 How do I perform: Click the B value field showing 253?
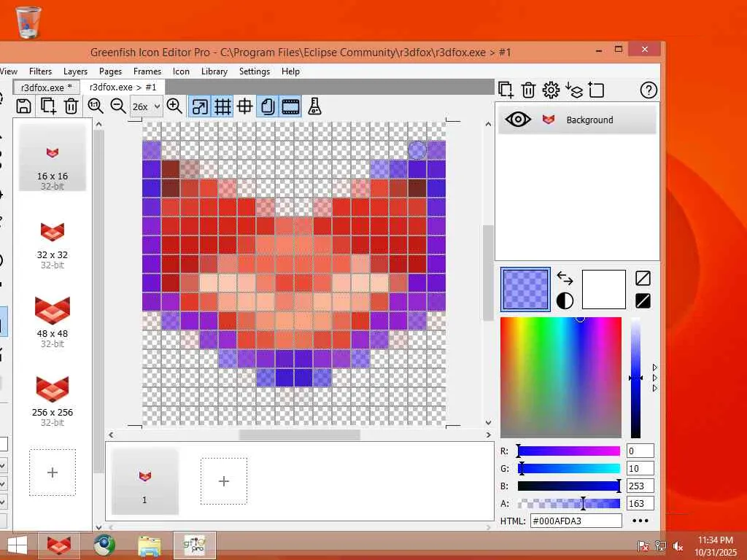coord(640,486)
